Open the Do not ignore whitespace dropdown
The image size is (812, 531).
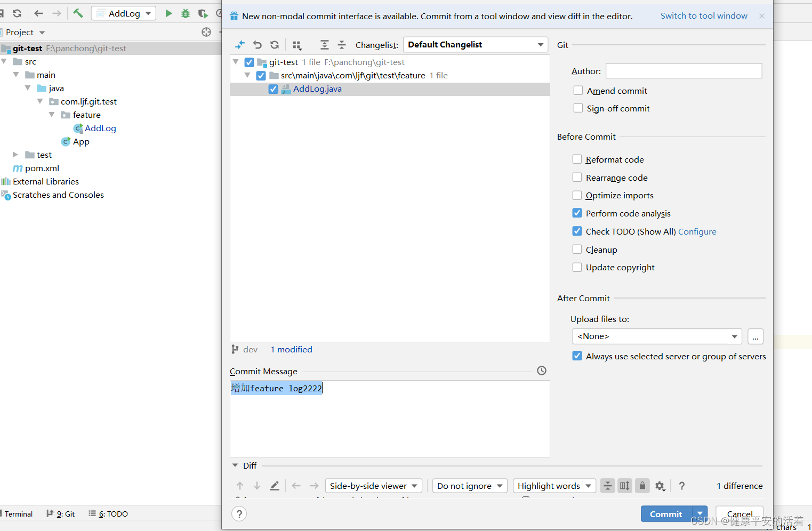[470, 486]
